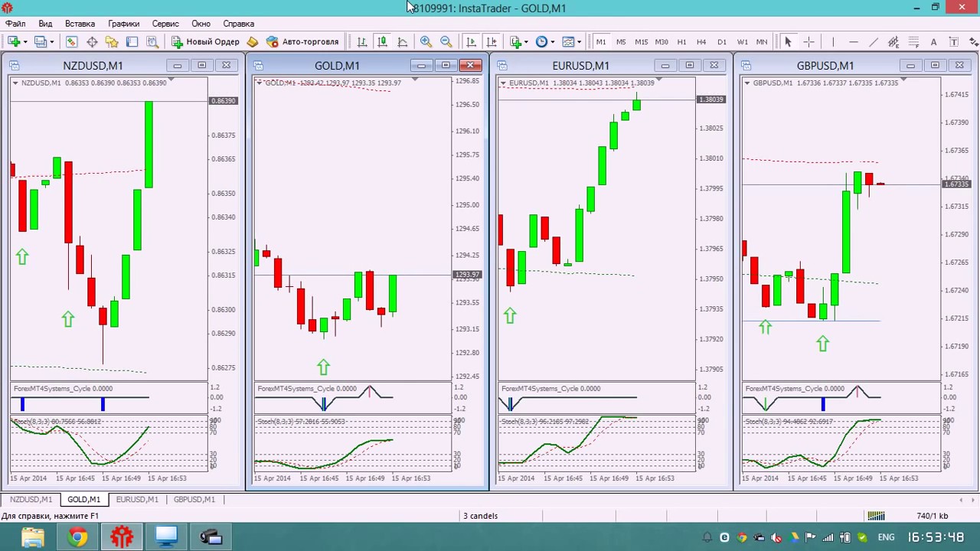
Task: Open the Navigator favorites folder icon
Action: coord(112,42)
